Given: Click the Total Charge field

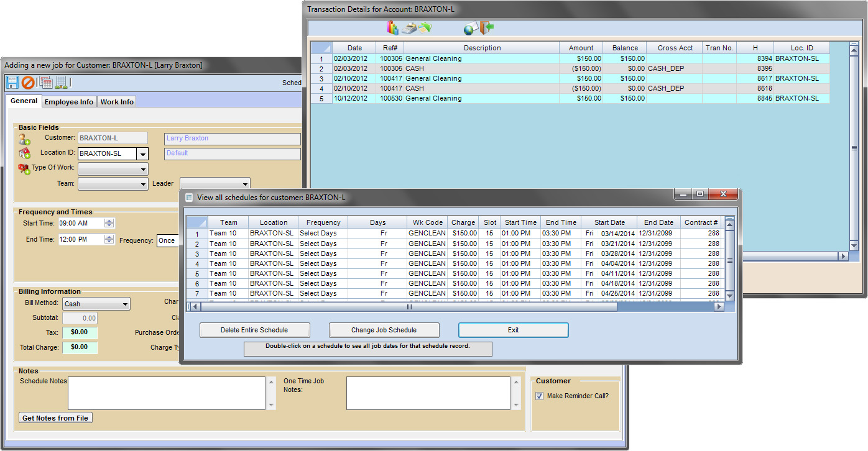Looking at the screenshot, I should coord(80,347).
